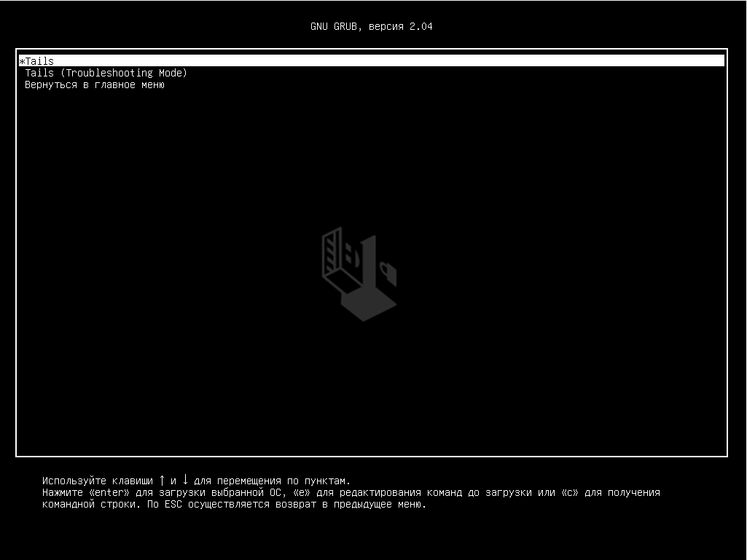Click the asterisk marker beside Tails
Screen dimensions: 747x560
[x=22, y=62]
